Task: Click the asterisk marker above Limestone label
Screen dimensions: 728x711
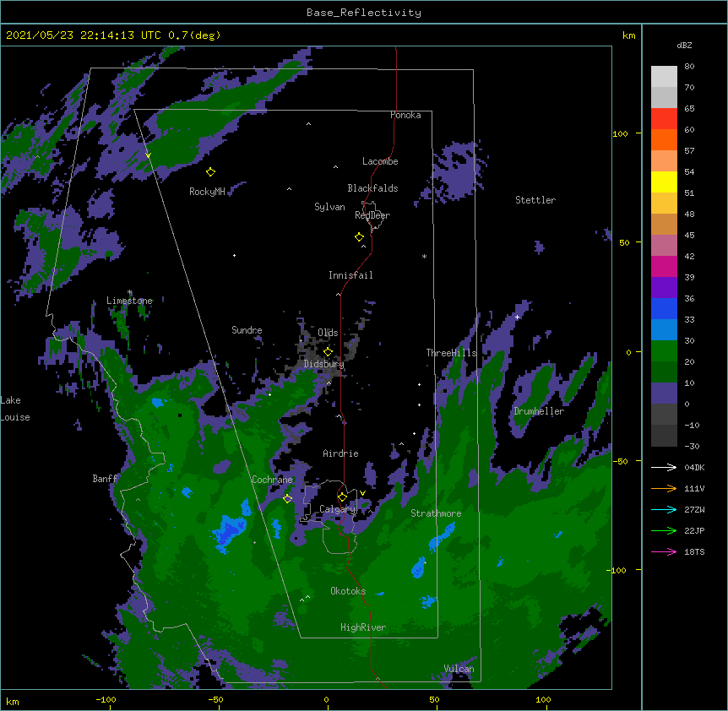Action: click(x=129, y=292)
